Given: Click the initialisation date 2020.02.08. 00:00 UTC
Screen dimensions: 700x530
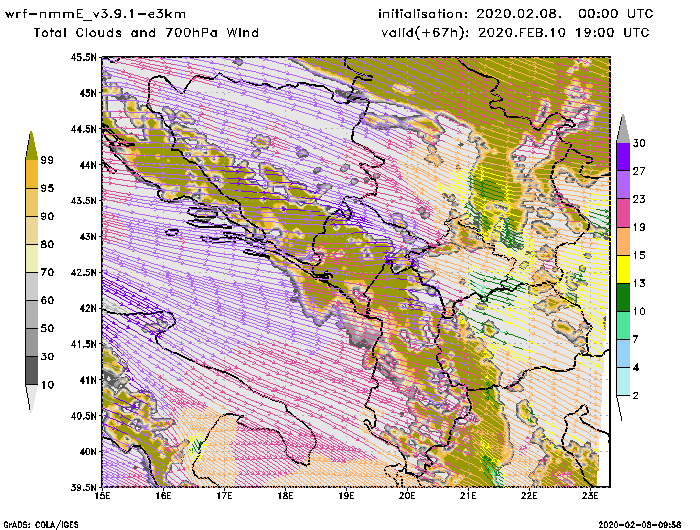Looking at the screenshot, I should click(x=565, y=14).
